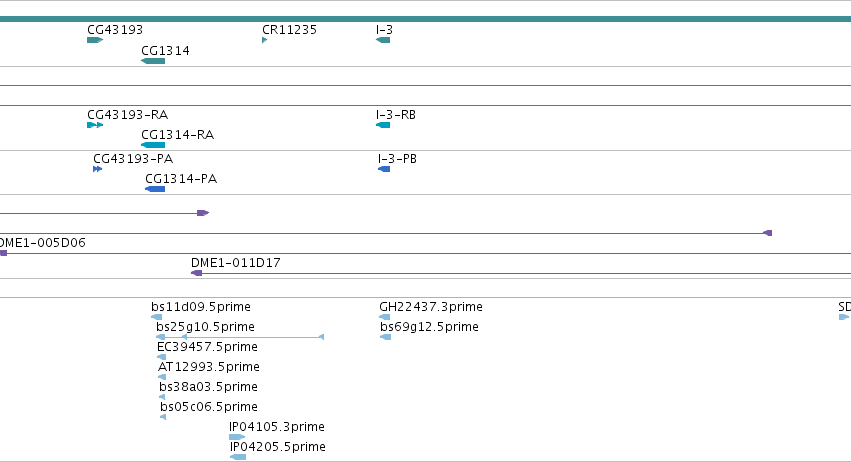The height and width of the screenshot is (462, 851).
Task: Open the bs69g12.5prime label
Action: (x=429, y=327)
